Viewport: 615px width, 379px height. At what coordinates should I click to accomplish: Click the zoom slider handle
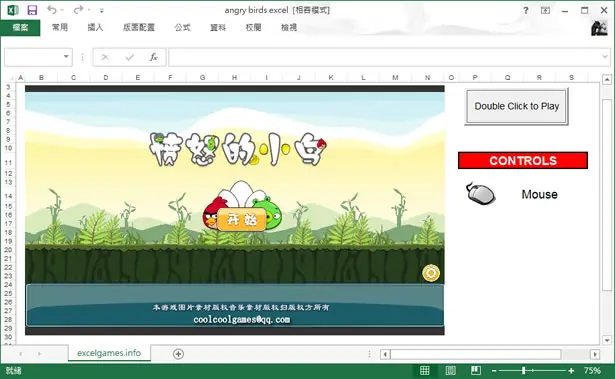(523, 370)
